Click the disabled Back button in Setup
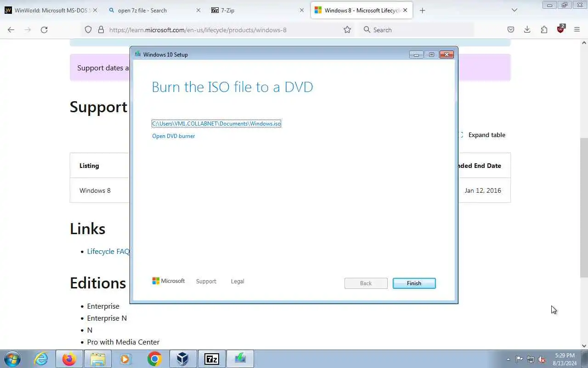Screen dimensions: 588x368 click(x=366, y=283)
